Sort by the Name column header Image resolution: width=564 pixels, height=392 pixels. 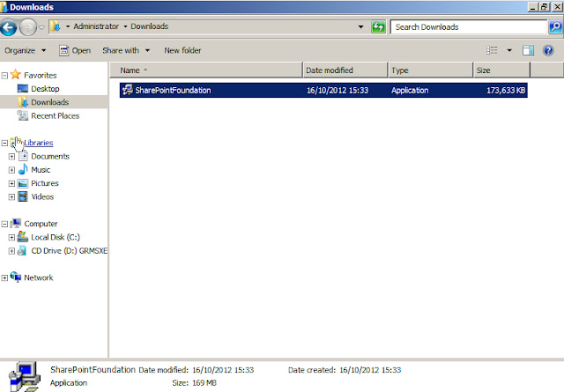(205, 70)
